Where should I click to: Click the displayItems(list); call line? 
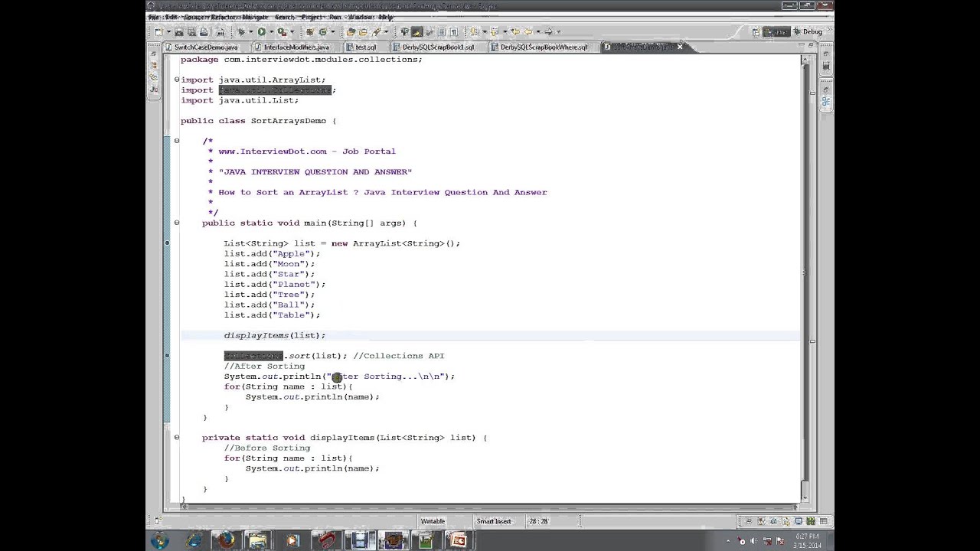coord(275,335)
